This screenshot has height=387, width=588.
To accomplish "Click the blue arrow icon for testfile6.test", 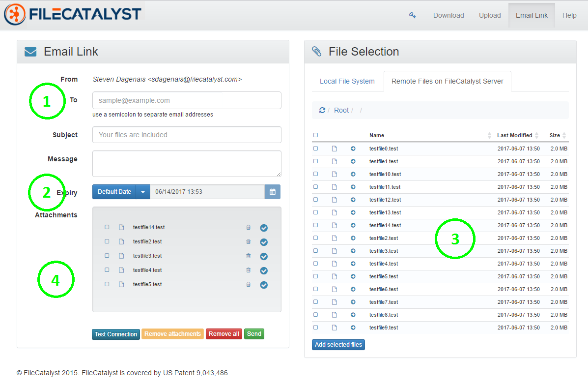I will pos(353,290).
